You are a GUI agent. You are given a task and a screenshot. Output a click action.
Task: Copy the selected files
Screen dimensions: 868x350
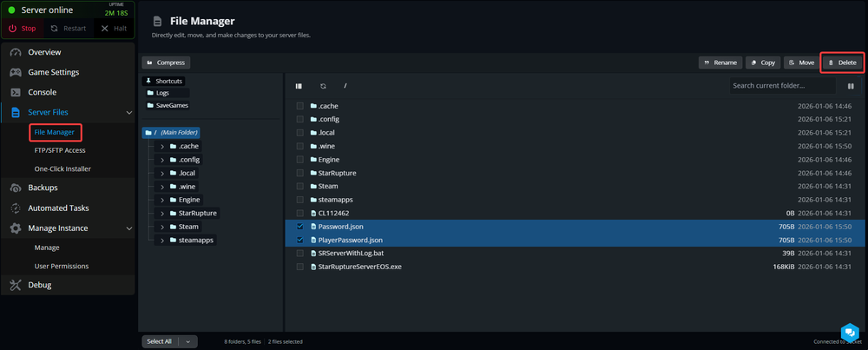tap(763, 63)
